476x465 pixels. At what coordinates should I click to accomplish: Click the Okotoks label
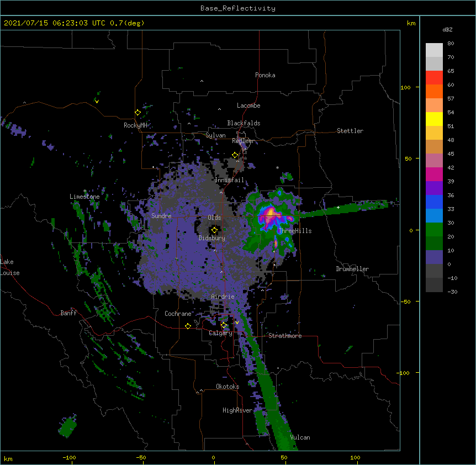tap(228, 387)
